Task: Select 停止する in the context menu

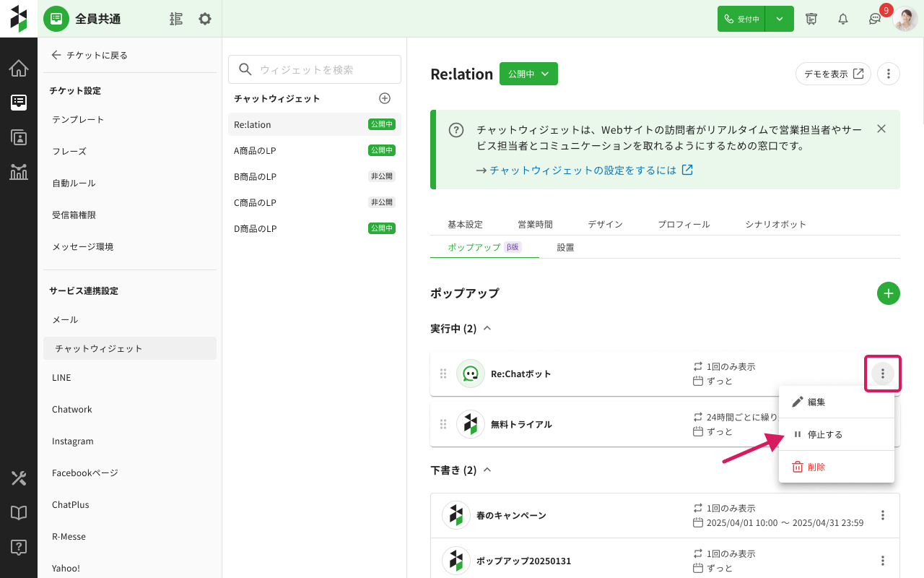Action: click(x=824, y=434)
